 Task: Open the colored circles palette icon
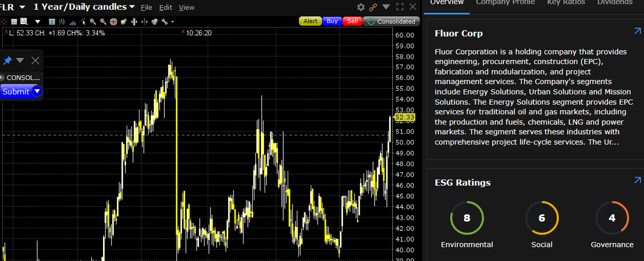click(x=155, y=21)
